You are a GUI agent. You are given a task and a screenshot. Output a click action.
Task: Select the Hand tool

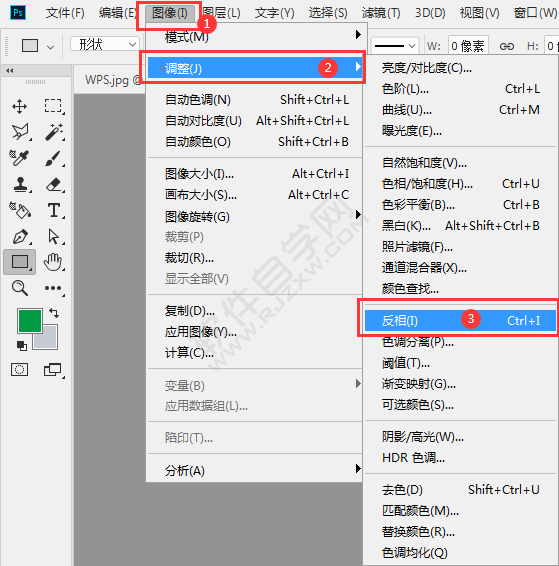[53, 262]
